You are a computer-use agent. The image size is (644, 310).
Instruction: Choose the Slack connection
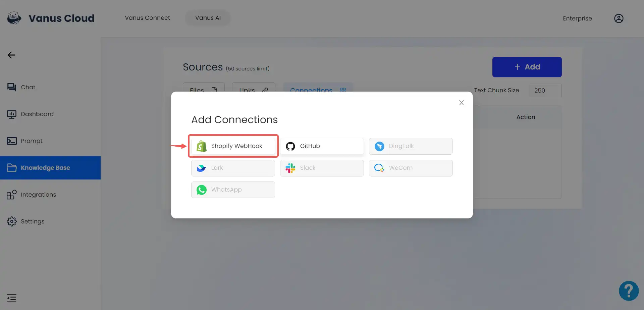322,168
